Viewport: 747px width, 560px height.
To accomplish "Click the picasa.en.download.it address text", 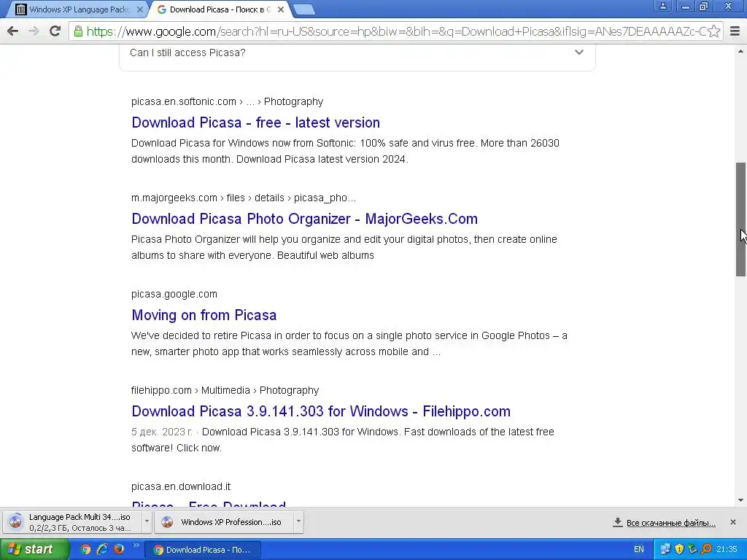I will [181, 486].
